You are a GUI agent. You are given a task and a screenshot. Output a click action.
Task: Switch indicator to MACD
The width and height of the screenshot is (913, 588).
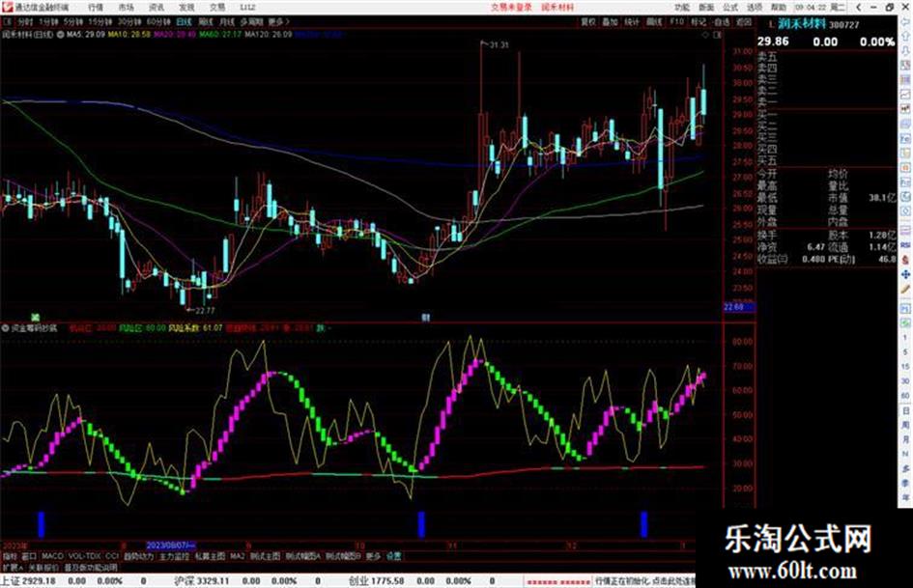tap(52, 556)
